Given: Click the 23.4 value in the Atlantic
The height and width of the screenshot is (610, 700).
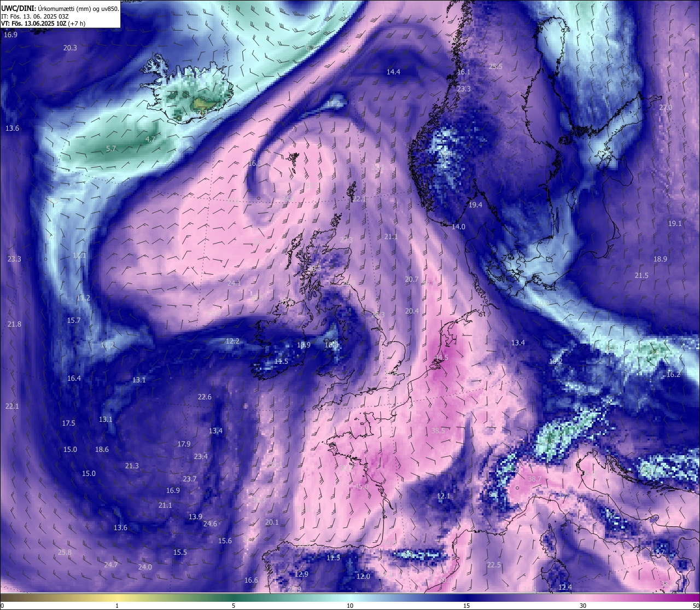Looking at the screenshot, I should point(201,456).
